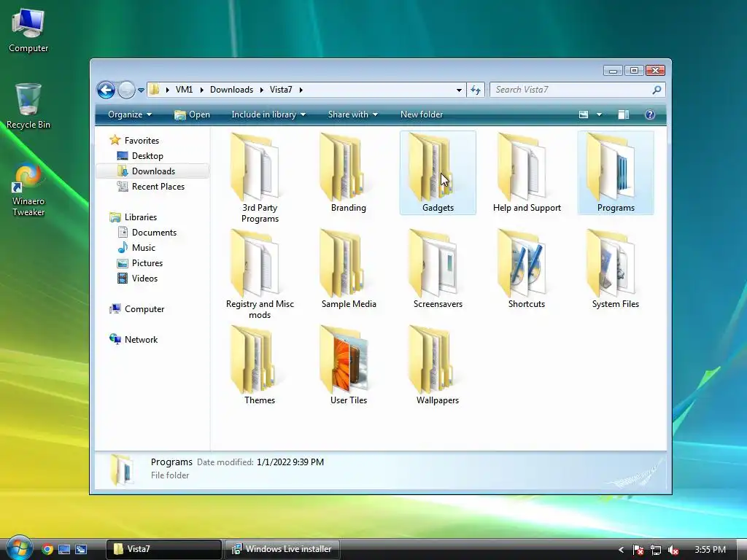This screenshot has width=747, height=560.
Task: Click the Action Center flag icon
Action: point(638,550)
